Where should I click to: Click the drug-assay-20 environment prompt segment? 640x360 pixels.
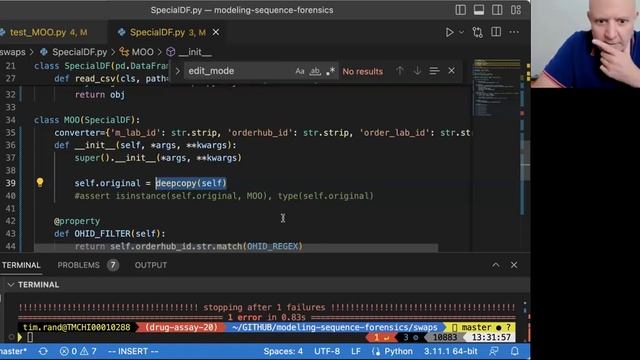click(x=181, y=327)
